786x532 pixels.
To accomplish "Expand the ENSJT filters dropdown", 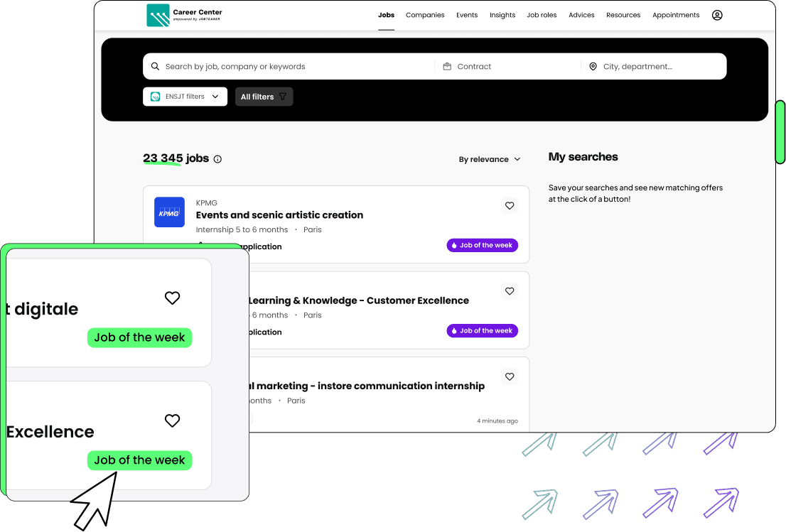I will (x=185, y=97).
